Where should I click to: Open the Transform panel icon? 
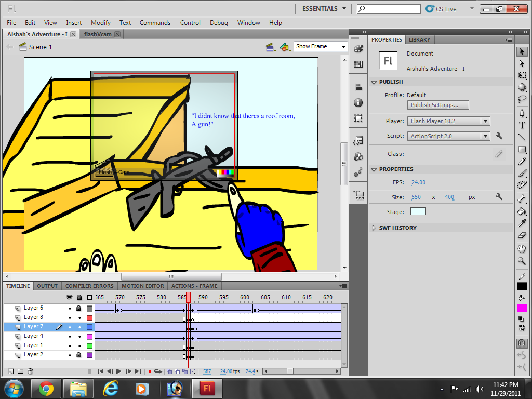pyautogui.click(x=358, y=118)
